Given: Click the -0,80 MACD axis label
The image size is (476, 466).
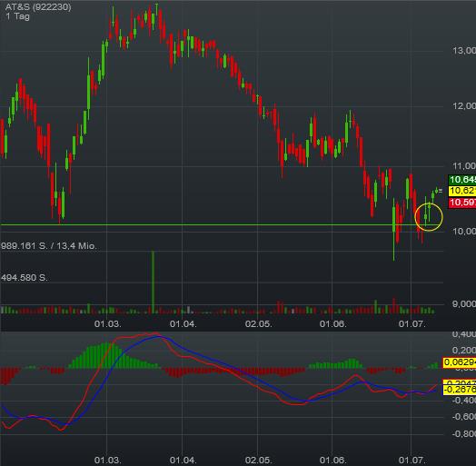Looking at the screenshot, I should (464, 433).
